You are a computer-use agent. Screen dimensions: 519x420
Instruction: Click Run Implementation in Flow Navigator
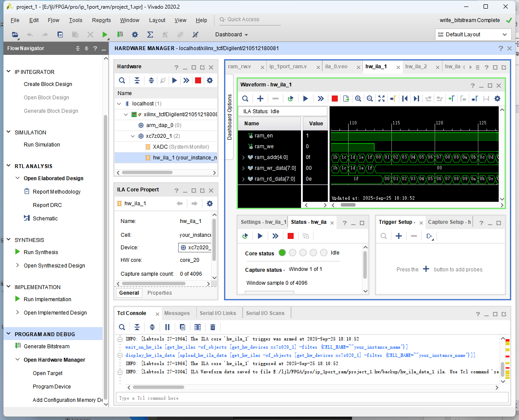click(48, 299)
